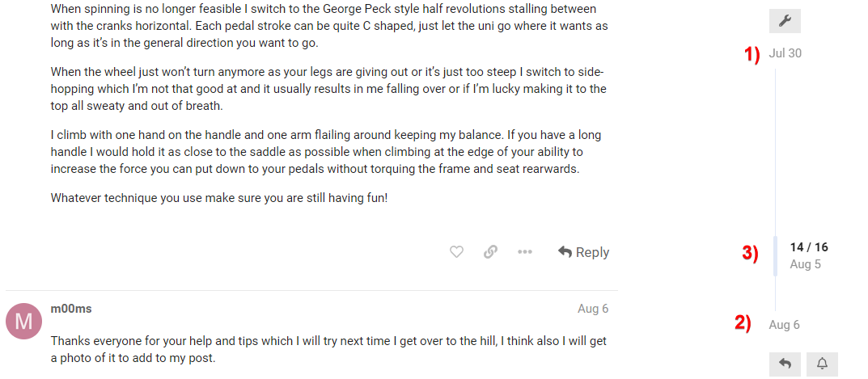The height and width of the screenshot is (379, 868).
Task: Copy the post share link icon
Action: (490, 252)
